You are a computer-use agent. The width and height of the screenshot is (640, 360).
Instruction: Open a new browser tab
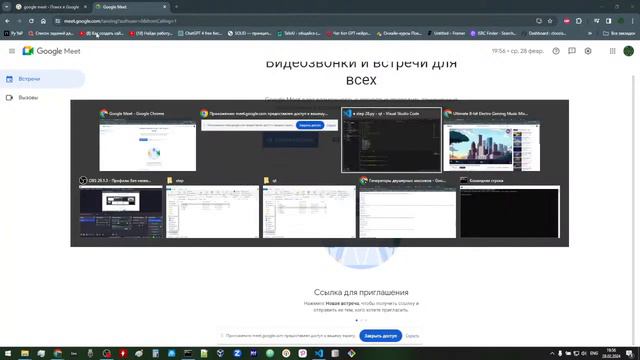(x=176, y=7)
